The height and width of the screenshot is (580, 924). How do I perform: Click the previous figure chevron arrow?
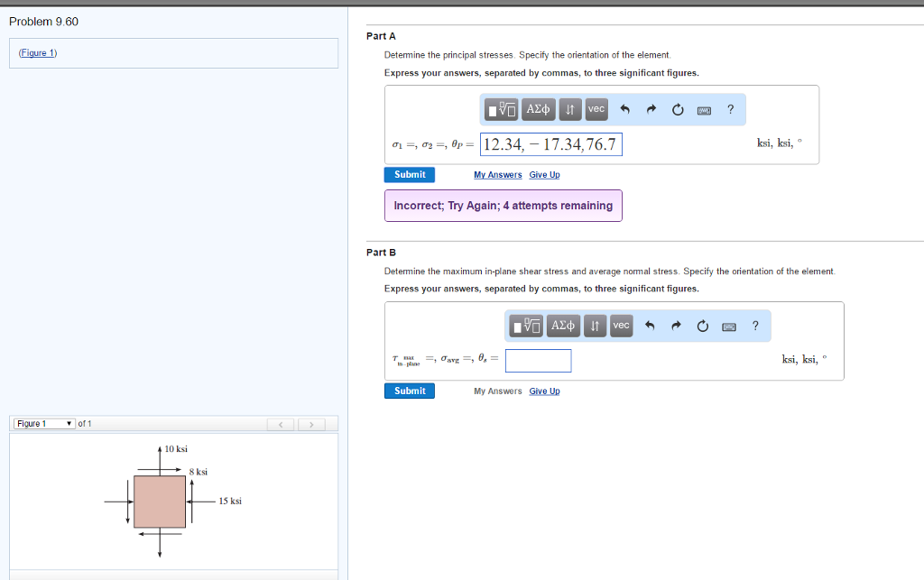point(281,422)
